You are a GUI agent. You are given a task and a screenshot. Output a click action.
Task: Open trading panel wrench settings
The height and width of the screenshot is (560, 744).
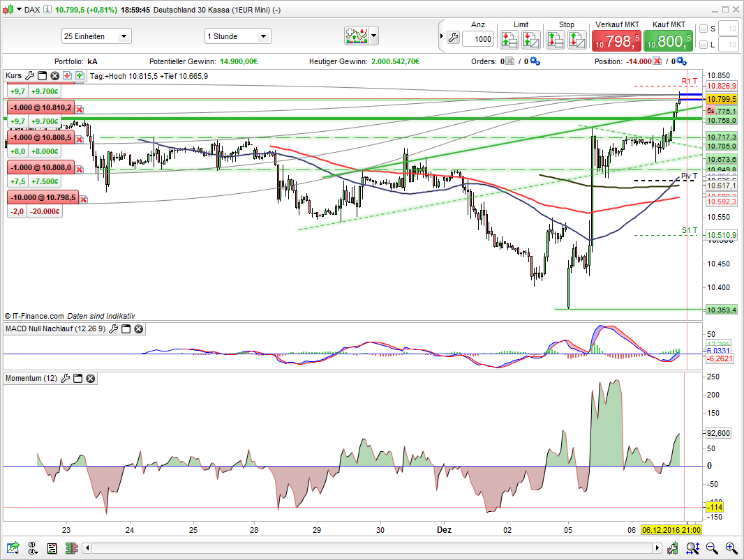pyautogui.click(x=453, y=38)
